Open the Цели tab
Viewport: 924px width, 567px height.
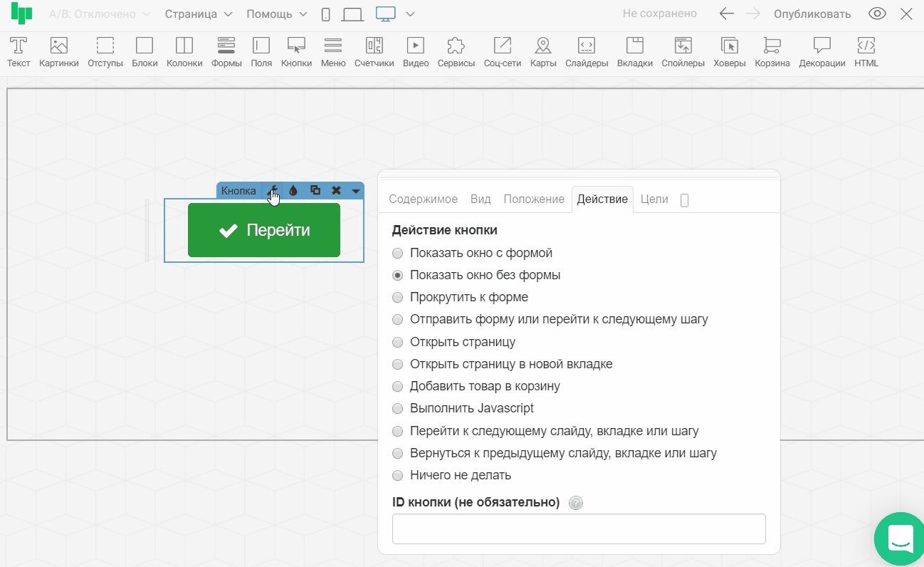(x=654, y=199)
